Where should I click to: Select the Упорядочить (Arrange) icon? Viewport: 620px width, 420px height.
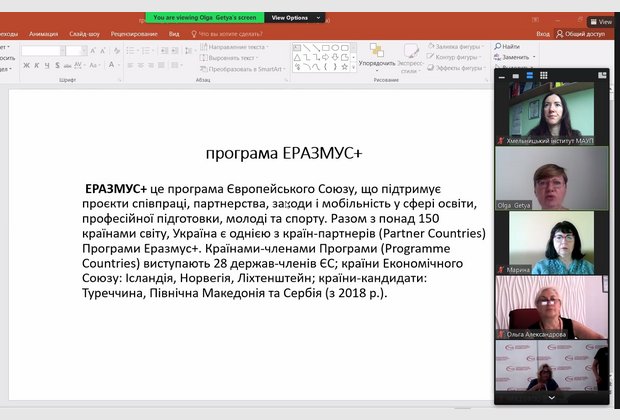pos(376,54)
